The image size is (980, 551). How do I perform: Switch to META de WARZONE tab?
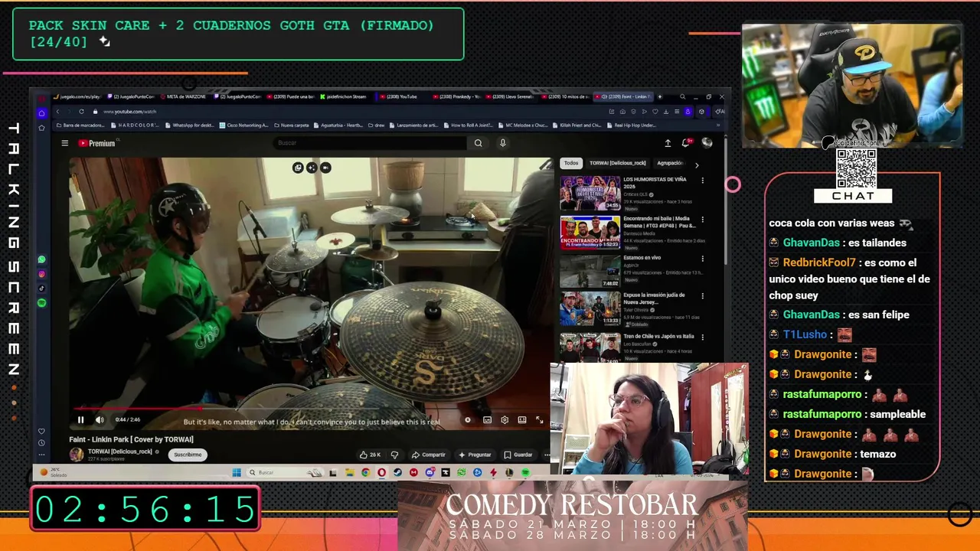click(185, 97)
